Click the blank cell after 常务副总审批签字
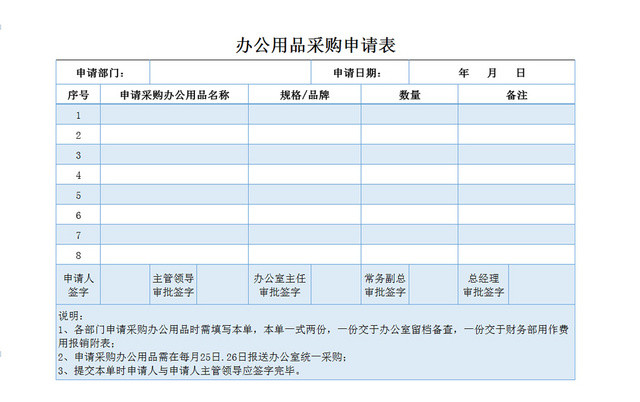This screenshot has height=402, width=640. [x=433, y=285]
